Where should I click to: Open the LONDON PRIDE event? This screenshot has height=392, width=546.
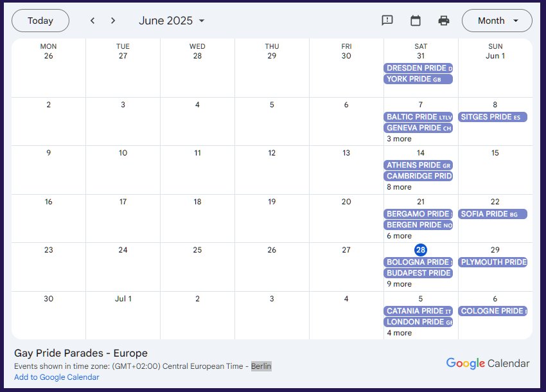tap(418, 322)
